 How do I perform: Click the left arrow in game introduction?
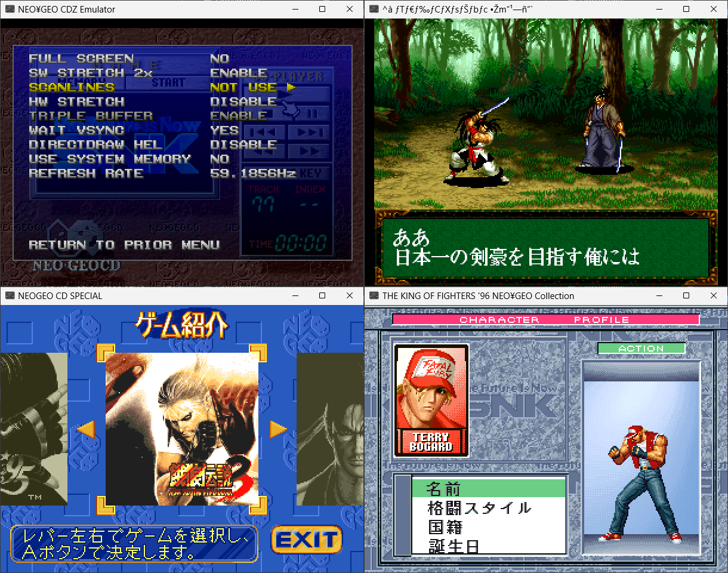(86, 429)
